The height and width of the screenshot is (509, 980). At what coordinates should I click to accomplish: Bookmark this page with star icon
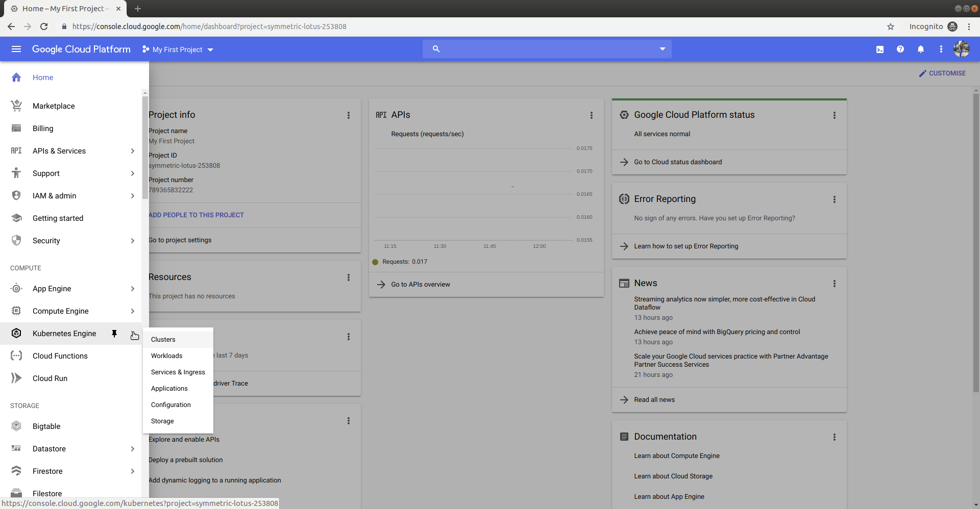(891, 27)
